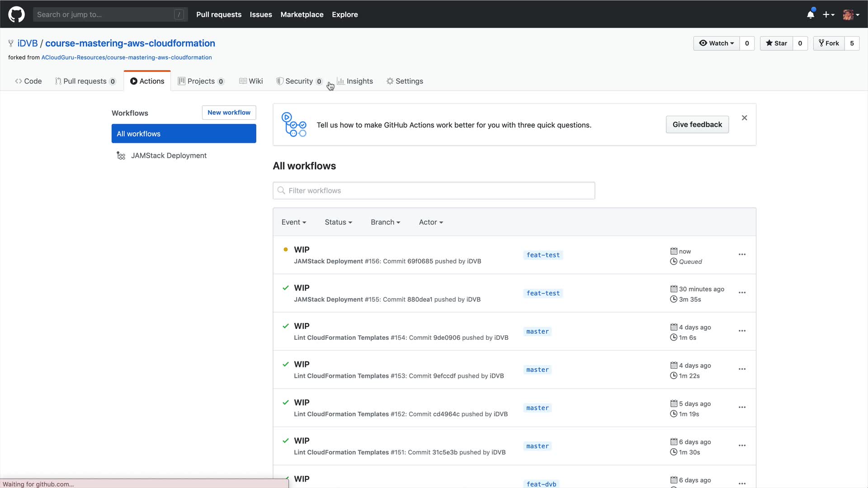Image resolution: width=868 pixels, height=488 pixels.
Task: Open the Settings tab
Action: [405, 81]
